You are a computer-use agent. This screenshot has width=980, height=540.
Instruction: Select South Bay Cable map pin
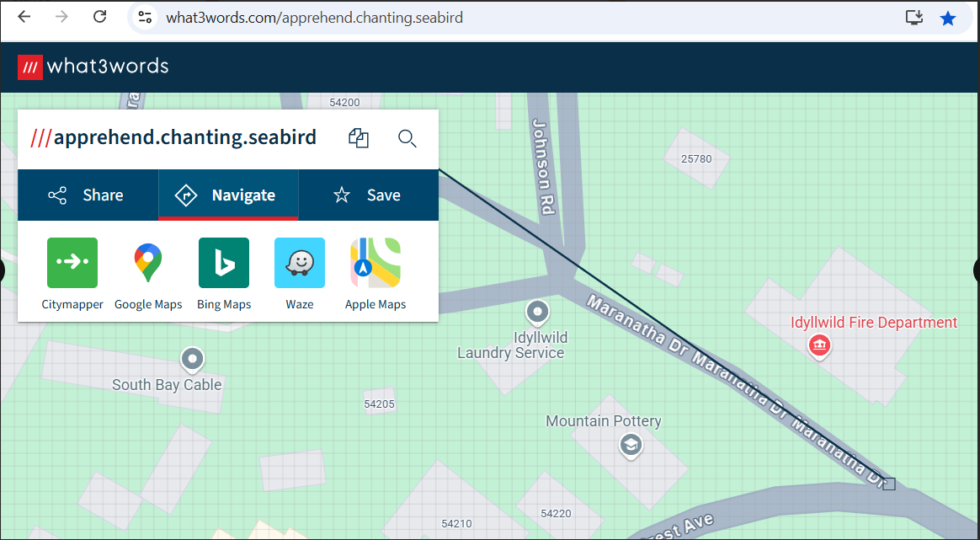[192, 359]
